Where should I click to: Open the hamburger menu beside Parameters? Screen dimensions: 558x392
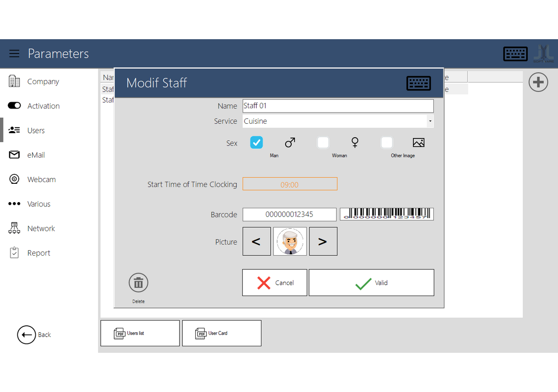pyautogui.click(x=14, y=54)
